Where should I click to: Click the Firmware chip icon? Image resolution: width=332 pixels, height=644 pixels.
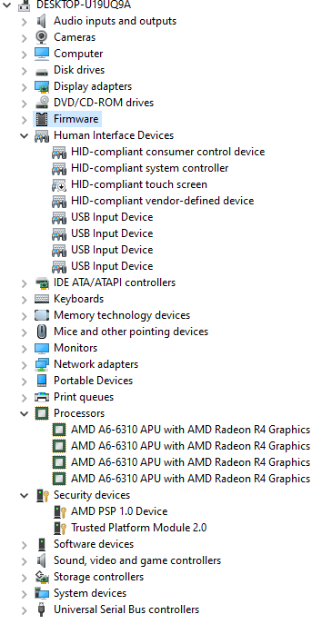pyautogui.click(x=42, y=119)
